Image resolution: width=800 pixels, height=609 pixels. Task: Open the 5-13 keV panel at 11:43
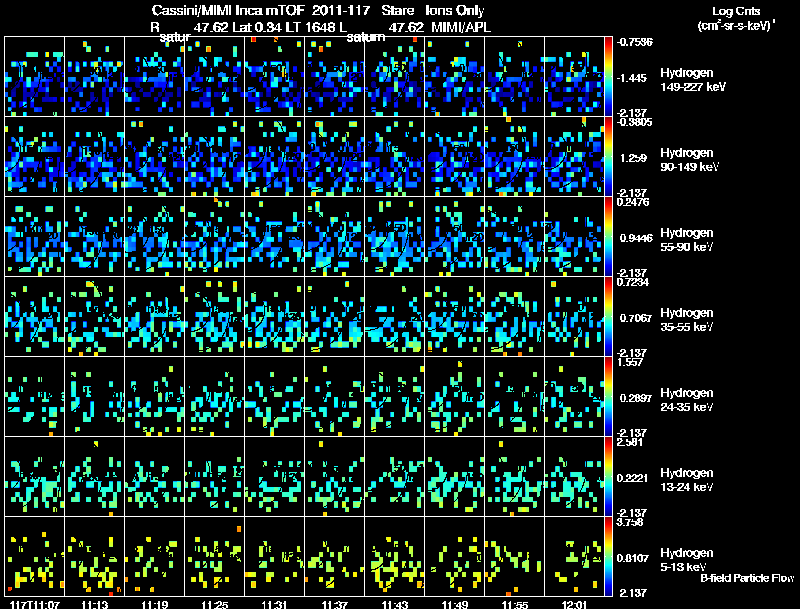point(394,556)
